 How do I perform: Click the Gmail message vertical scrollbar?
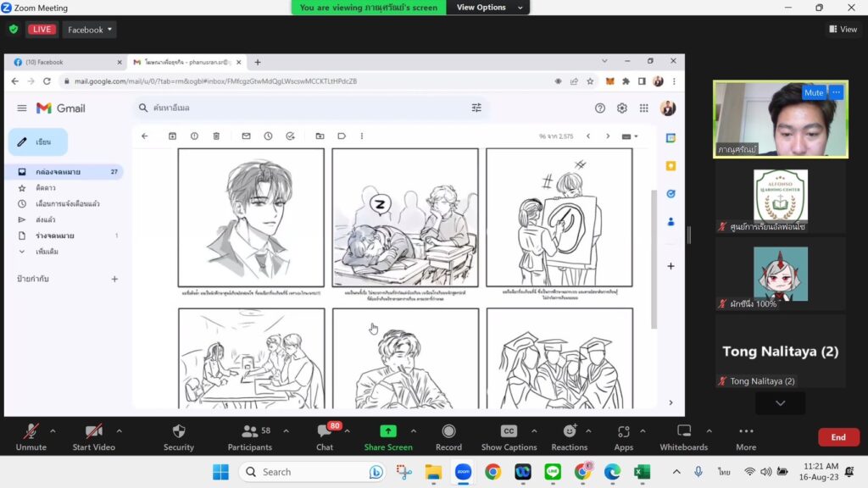pyautogui.click(x=653, y=254)
